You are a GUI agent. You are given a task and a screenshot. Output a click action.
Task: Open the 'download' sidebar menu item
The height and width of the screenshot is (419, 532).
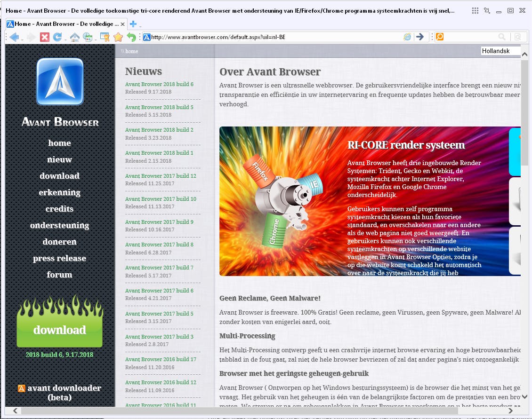(x=59, y=175)
